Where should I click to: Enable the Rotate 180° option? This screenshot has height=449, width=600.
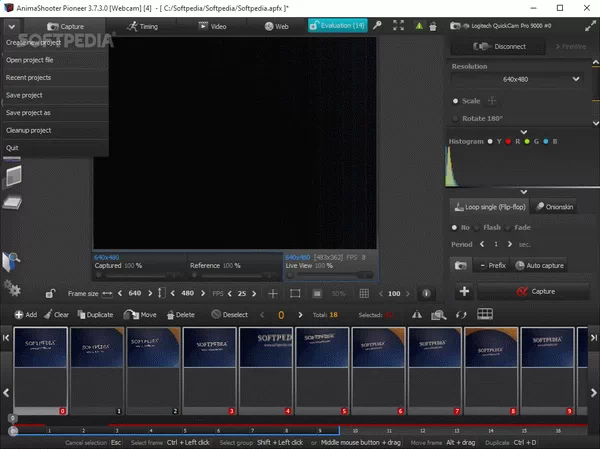[455, 120]
